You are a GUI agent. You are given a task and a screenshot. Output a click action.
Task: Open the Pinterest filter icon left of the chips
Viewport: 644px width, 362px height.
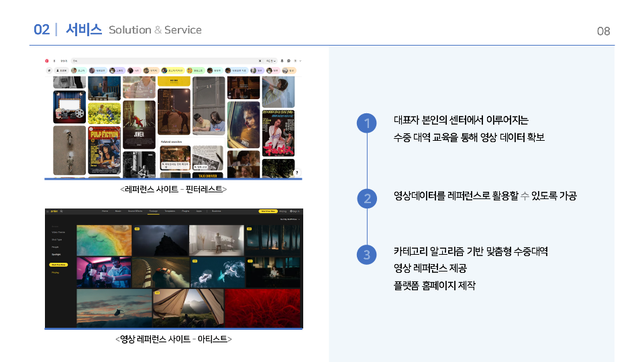[49, 70]
